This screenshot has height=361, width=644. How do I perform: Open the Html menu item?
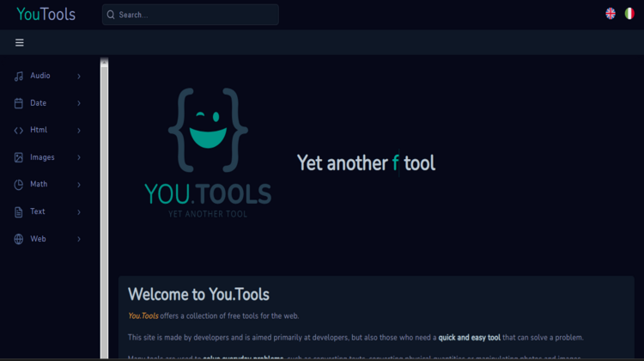click(x=47, y=131)
